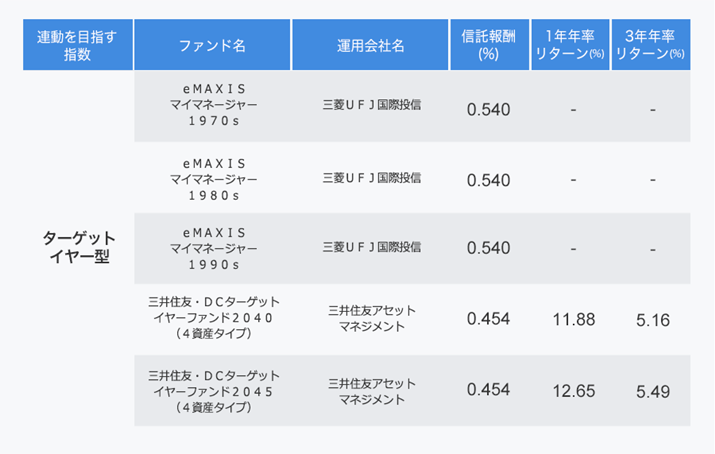
Task: Click 三菱UFJ国際投信 in the 1970s row
Action: (371, 104)
